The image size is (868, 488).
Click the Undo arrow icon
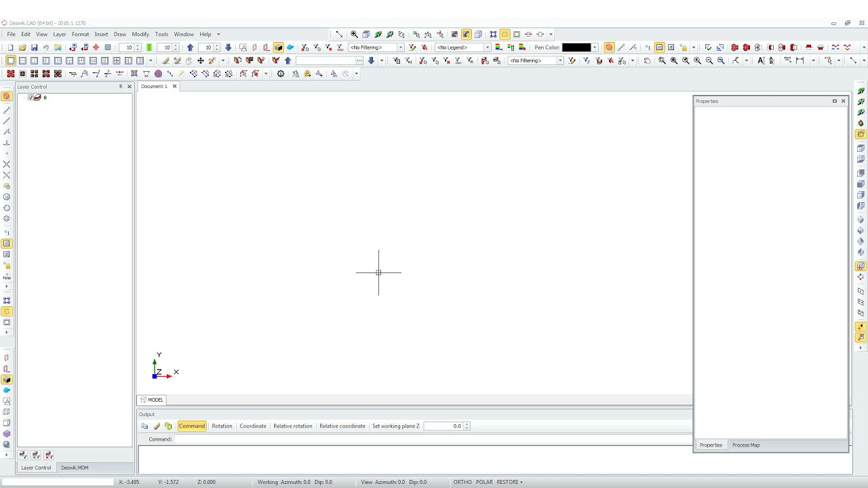46,47
